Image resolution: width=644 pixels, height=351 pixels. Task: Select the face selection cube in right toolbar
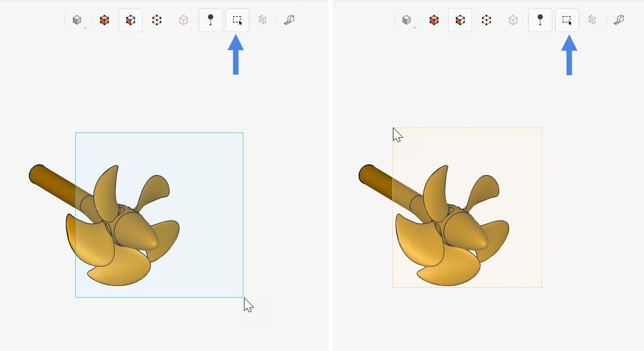[460, 20]
